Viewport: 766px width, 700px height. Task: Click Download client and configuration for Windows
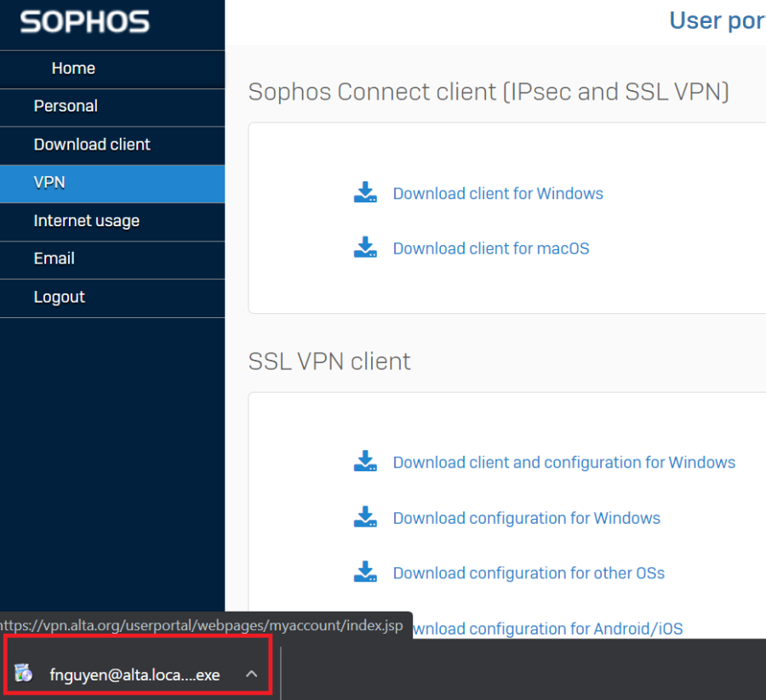563,463
